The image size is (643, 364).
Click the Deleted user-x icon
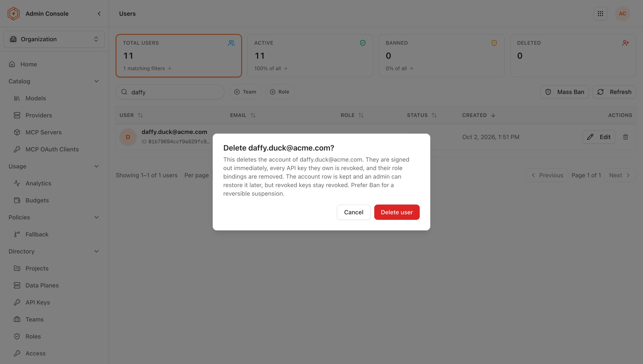[x=626, y=43]
